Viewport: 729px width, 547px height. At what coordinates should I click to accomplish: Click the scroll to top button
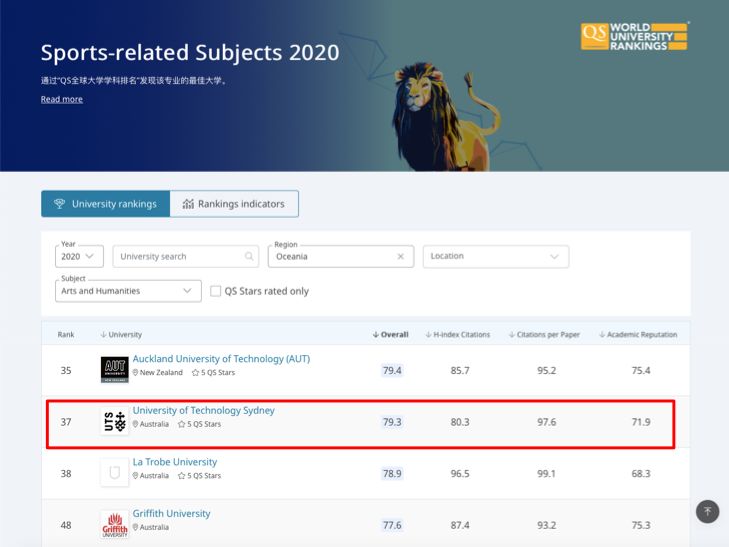[707, 512]
